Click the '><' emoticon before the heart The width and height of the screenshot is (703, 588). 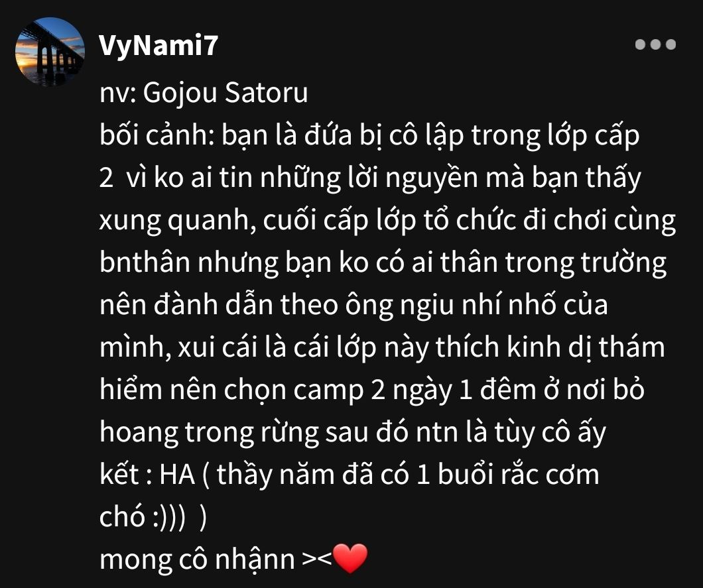point(316,559)
